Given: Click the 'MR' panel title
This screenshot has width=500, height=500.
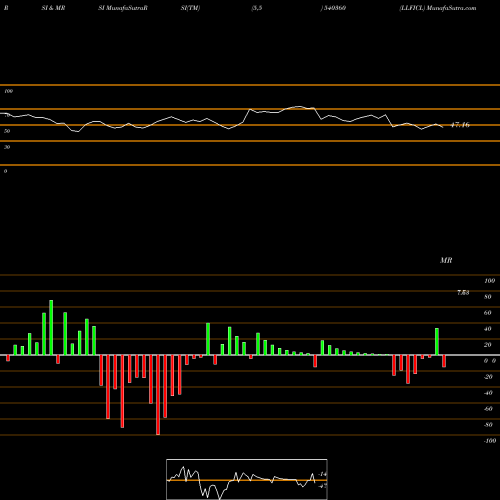Looking at the screenshot, I should 446,260.
